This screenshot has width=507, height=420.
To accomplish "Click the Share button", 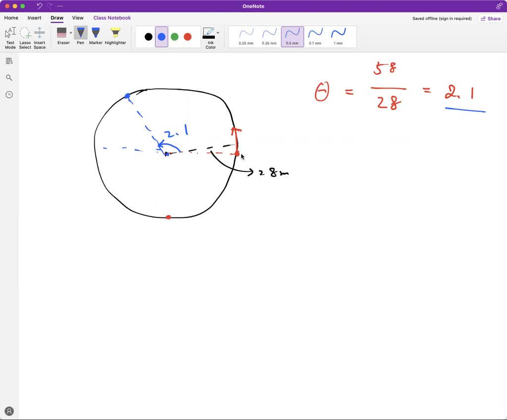I will click(x=490, y=18).
